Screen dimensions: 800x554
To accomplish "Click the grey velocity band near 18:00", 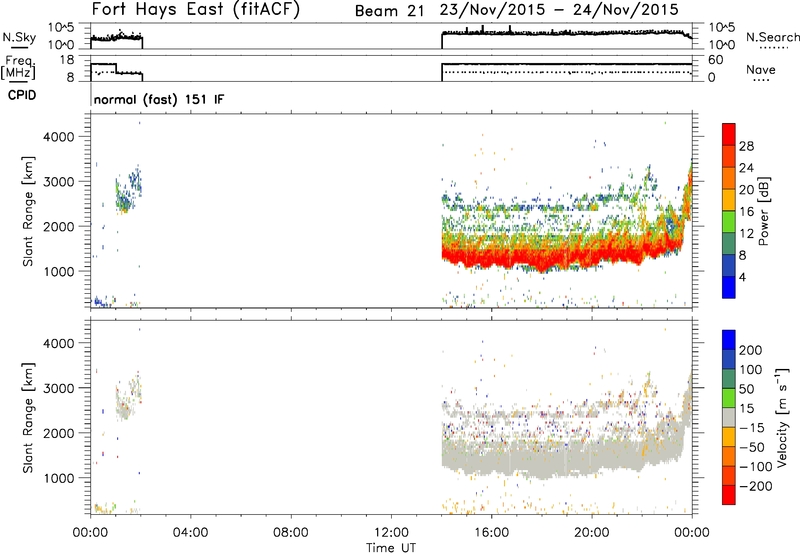I will click(542, 459).
